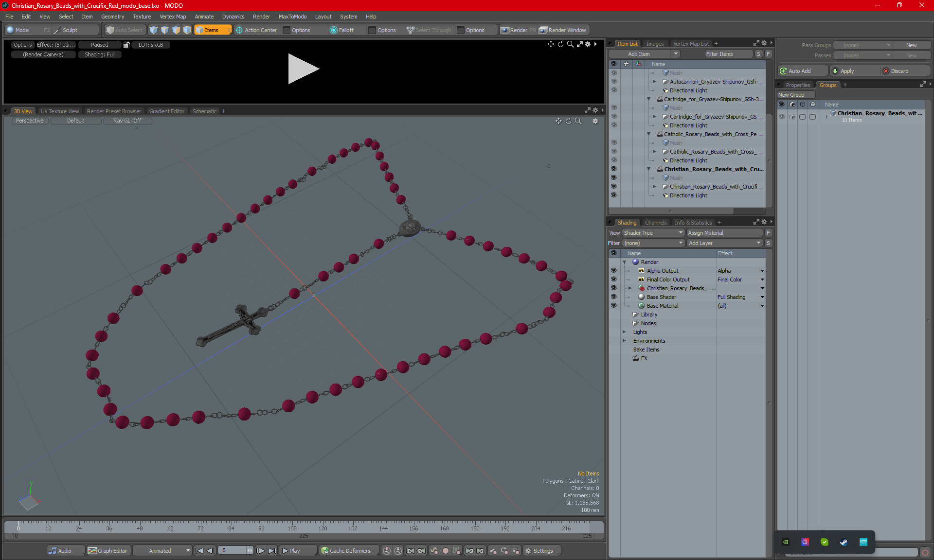The height and width of the screenshot is (560, 934).
Task: Click frame 120 on the timeline
Action: point(323,526)
